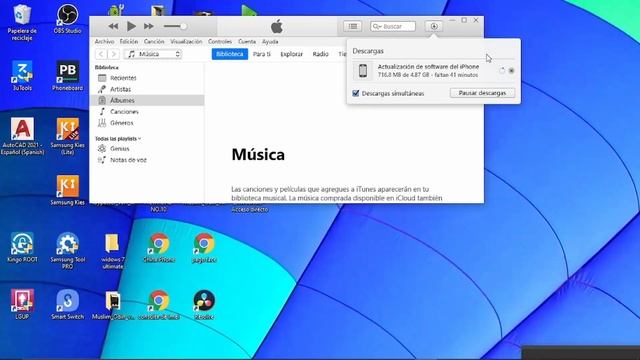The height and width of the screenshot is (360, 640).
Task: Click the Pausar descargas button
Action: tap(482, 93)
